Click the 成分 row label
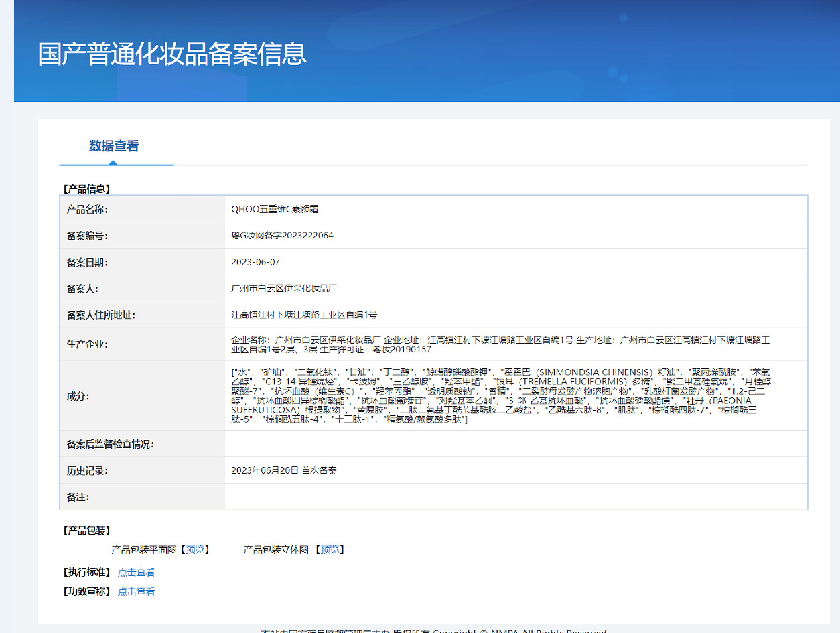Screen dimensions: 840x633 (x=77, y=395)
